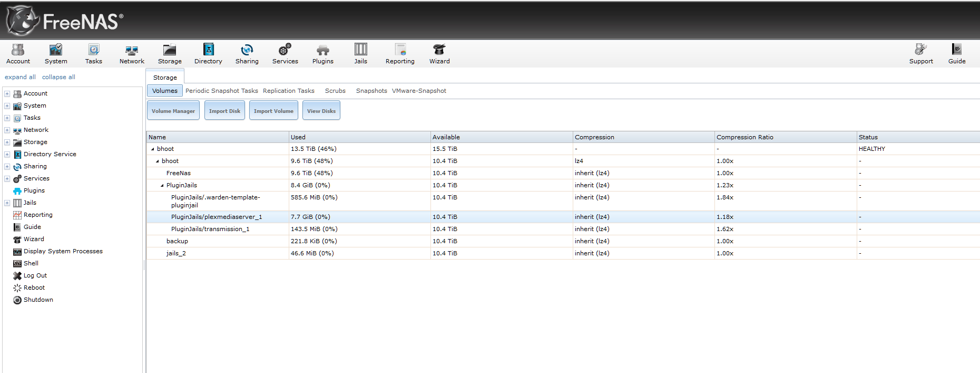Open Network toolbar icon
Viewport: 980px width, 373px height.
pyautogui.click(x=132, y=54)
